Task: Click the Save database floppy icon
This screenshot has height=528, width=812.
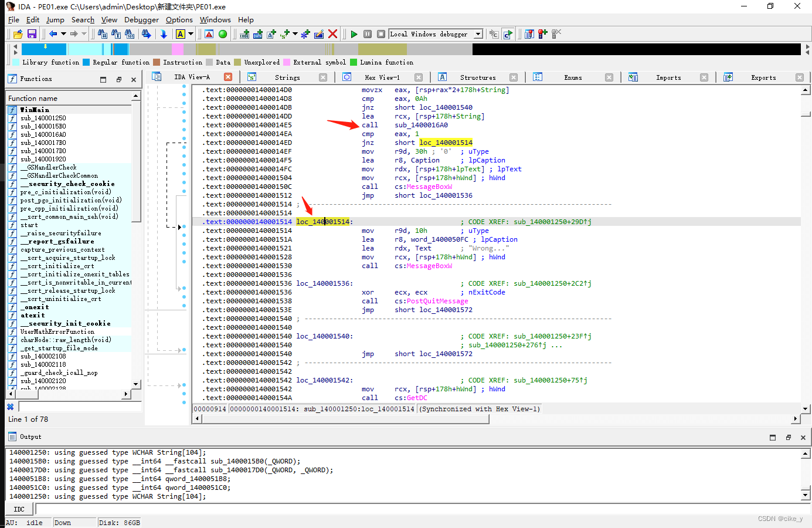Action: (32, 34)
